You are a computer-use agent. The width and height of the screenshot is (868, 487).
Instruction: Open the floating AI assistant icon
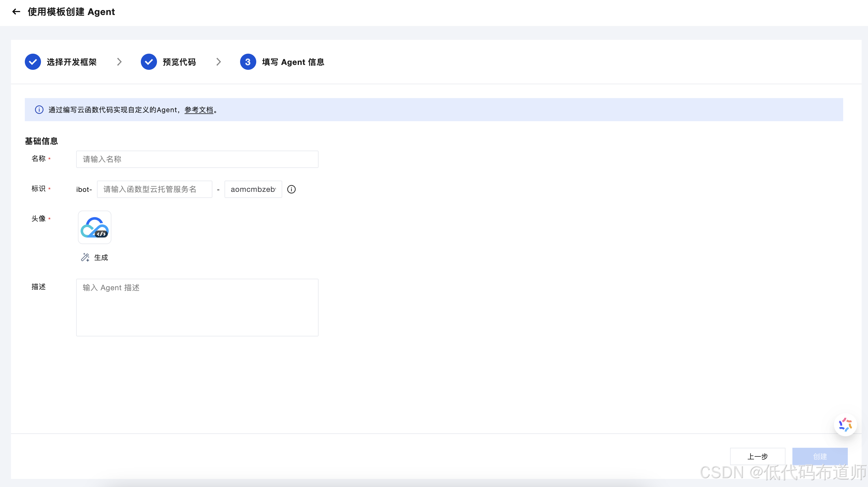click(845, 424)
